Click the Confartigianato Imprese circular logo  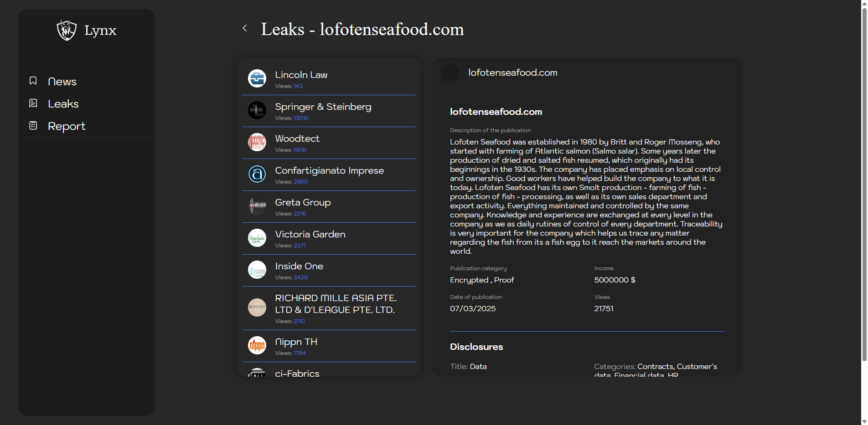point(257,174)
